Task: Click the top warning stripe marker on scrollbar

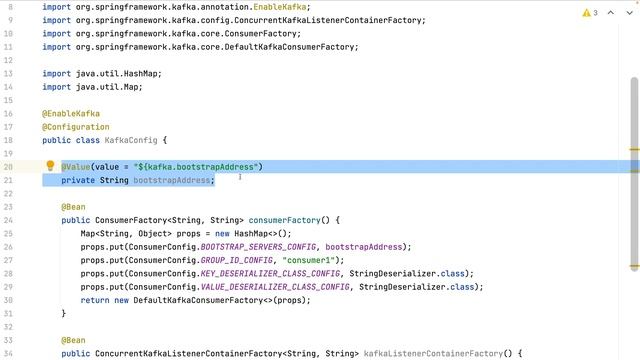Action: pyautogui.click(x=634, y=149)
